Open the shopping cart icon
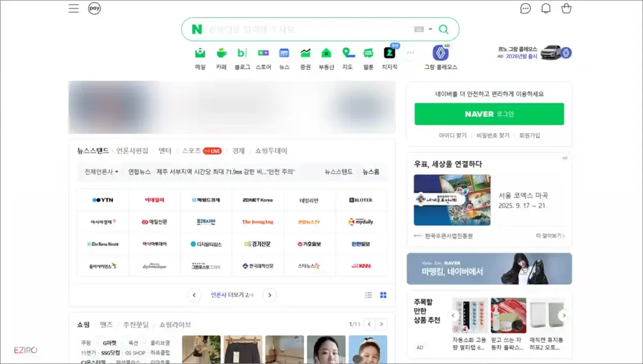Viewport: 643px width, 364px height. point(566,9)
